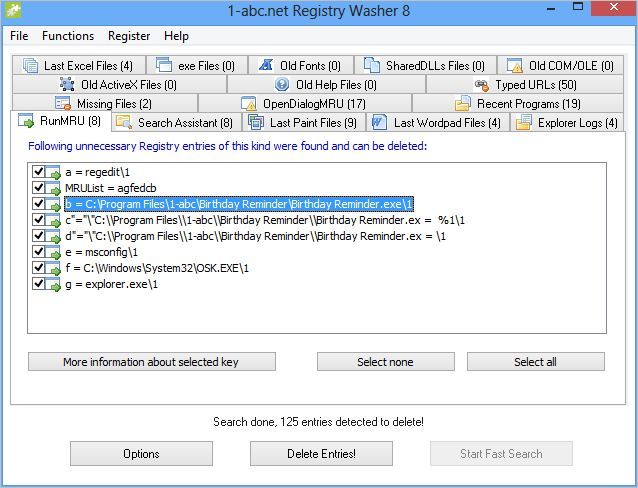Uncheck the 'g = explorer.exe\1' entry
The height and width of the screenshot is (488, 638).
(x=38, y=283)
